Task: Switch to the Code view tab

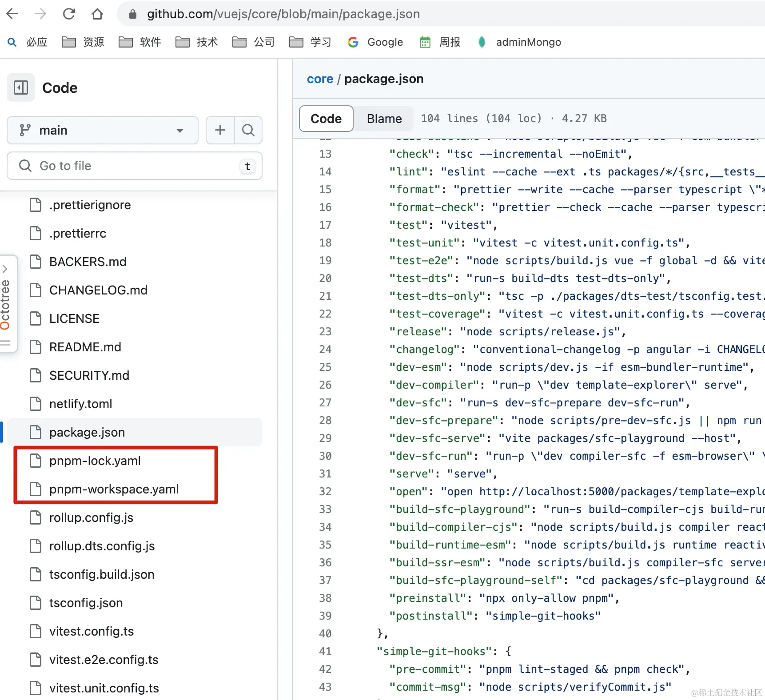Action: coord(326,119)
